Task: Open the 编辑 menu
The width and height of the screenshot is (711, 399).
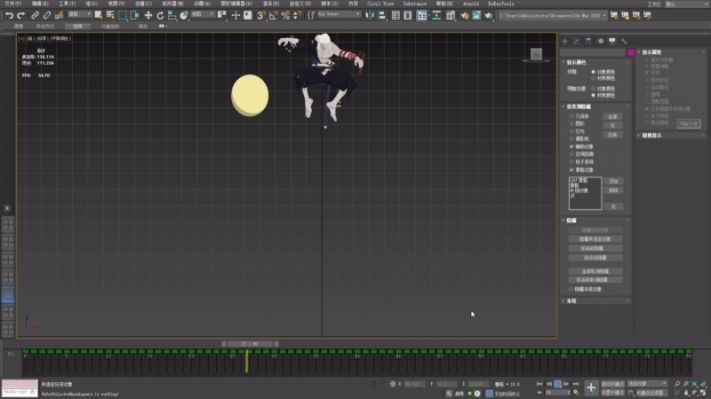Action: 39,4
